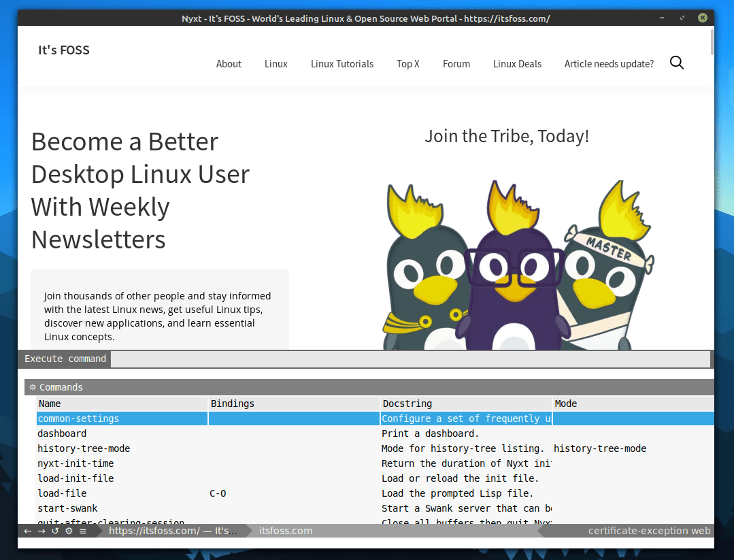
Task: Select the history-tree-mode command
Action: 83,448
